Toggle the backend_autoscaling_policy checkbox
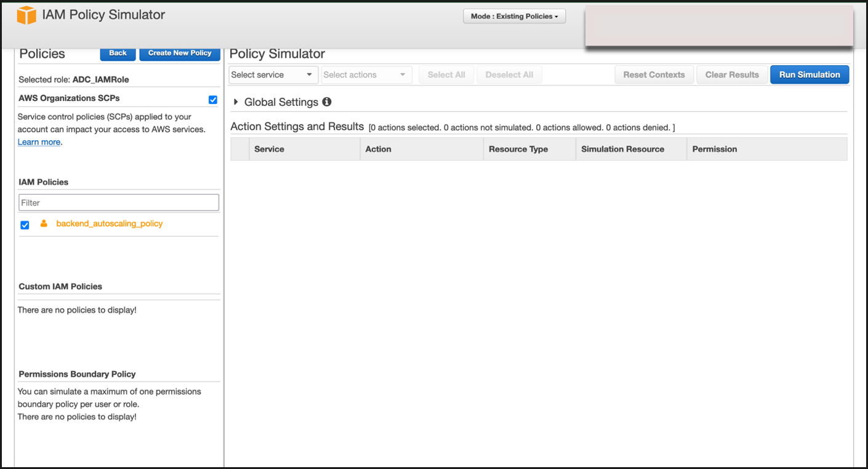This screenshot has height=469, width=868. click(25, 225)
